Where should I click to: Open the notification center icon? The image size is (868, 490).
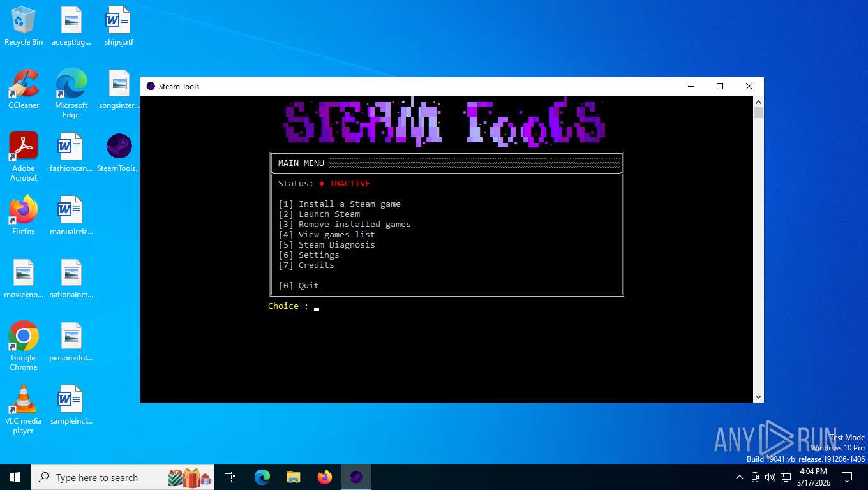tap(847, 477)
